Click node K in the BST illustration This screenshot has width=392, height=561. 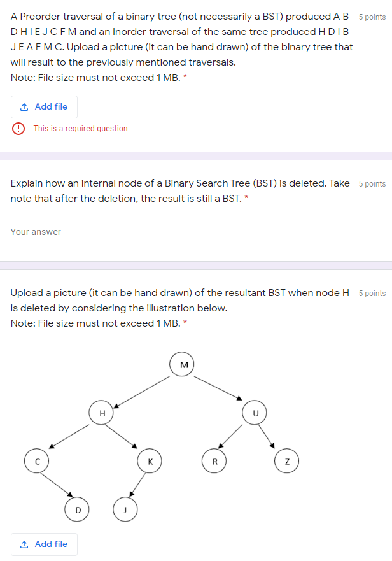149,460
